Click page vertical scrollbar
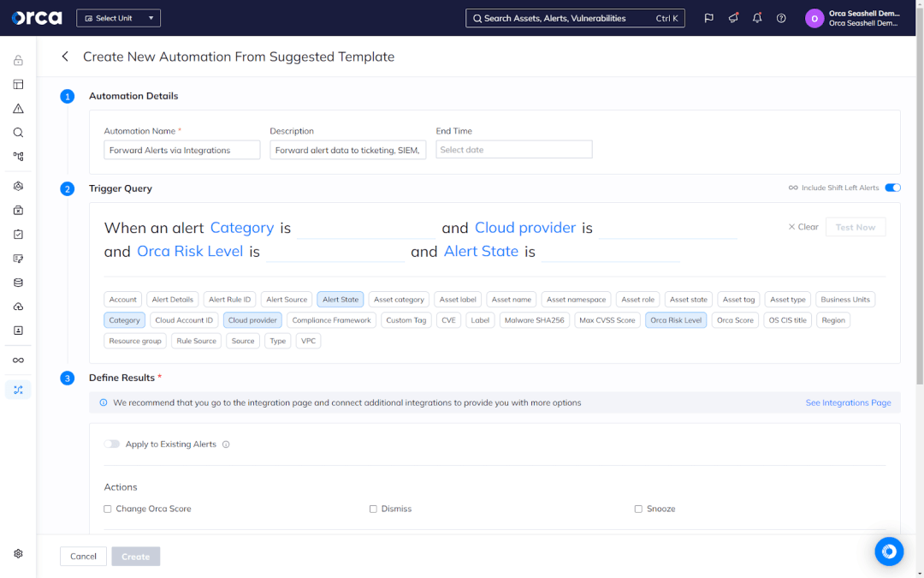 coord(919,194)
